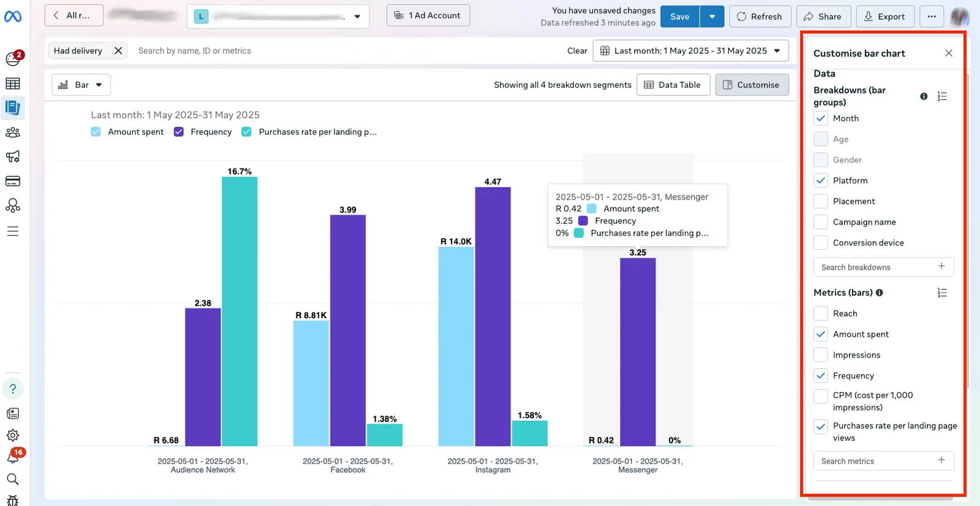This screenshot has width=980, height=506.
Task: Uncheck the Month breakdown checkbox
Action: [x=821, y=118]
